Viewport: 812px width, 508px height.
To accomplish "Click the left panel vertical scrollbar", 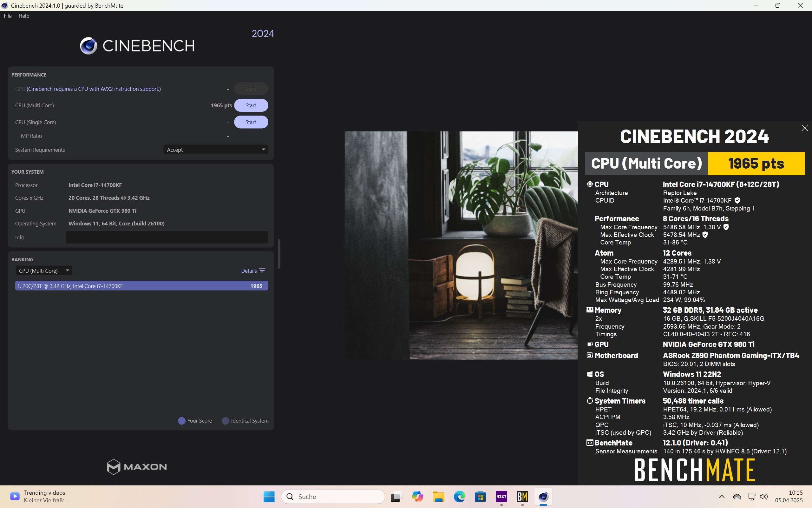I will pyautogui.click(x=279, y=254).
